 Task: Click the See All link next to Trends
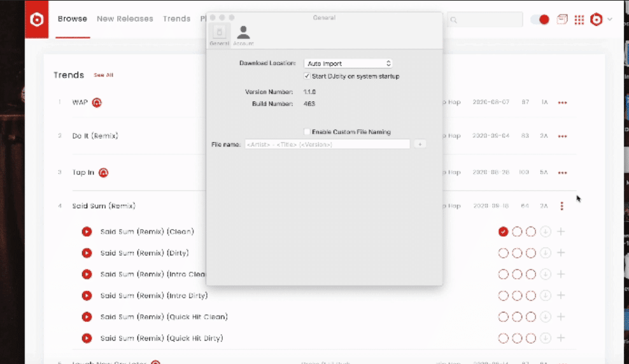pos(104,75)
